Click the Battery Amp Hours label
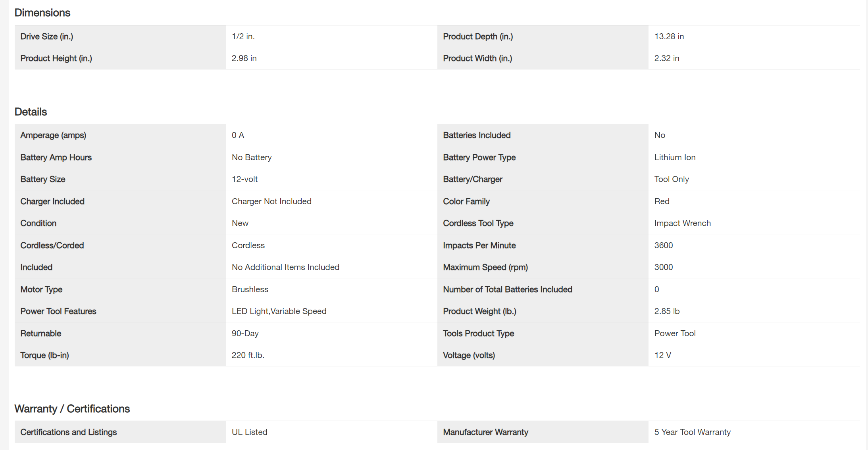 click(x=56, y=157)
